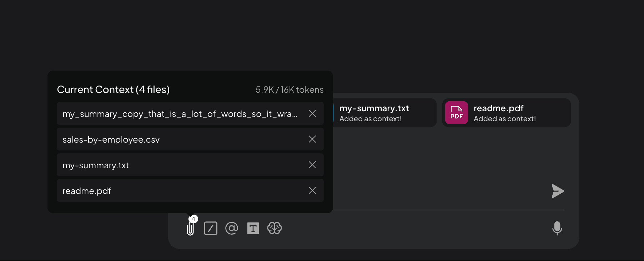This screenshot has width=644, height=261.
Task: Send the message with the arrow icon
Action: 558,191
